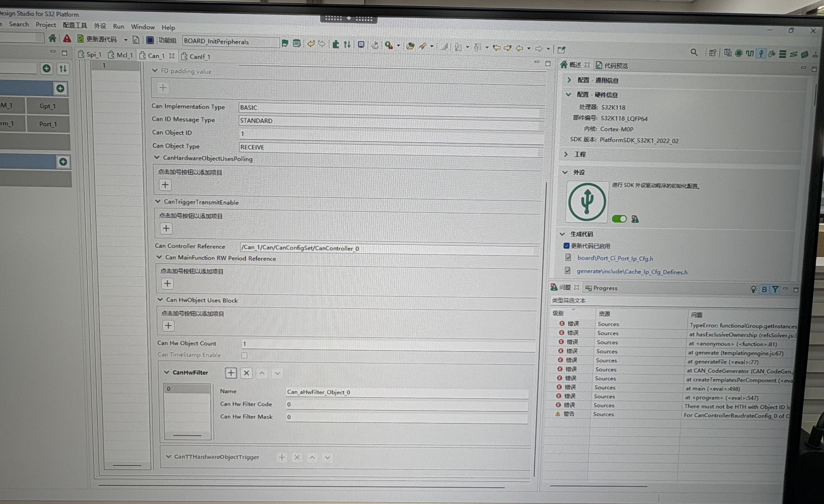Click the 更新源代码 update code button
Viewport: 824px width, 504px height.
[97, 39]
